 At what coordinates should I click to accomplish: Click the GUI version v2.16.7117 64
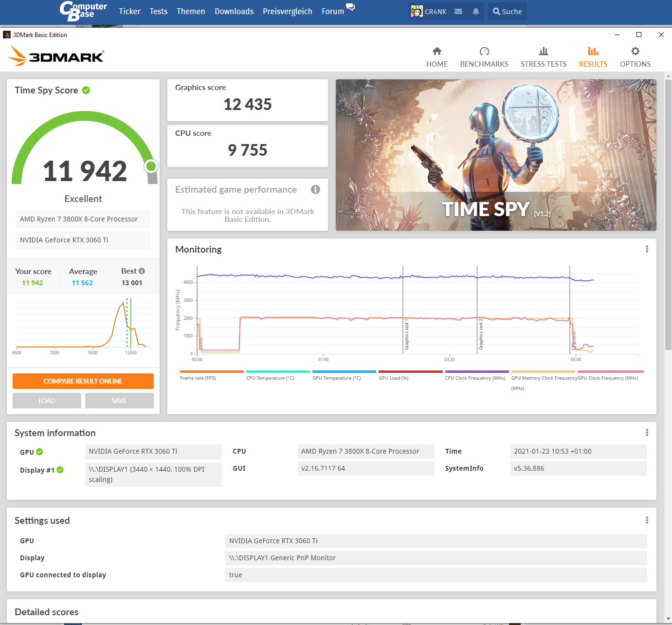click(366, 468)
